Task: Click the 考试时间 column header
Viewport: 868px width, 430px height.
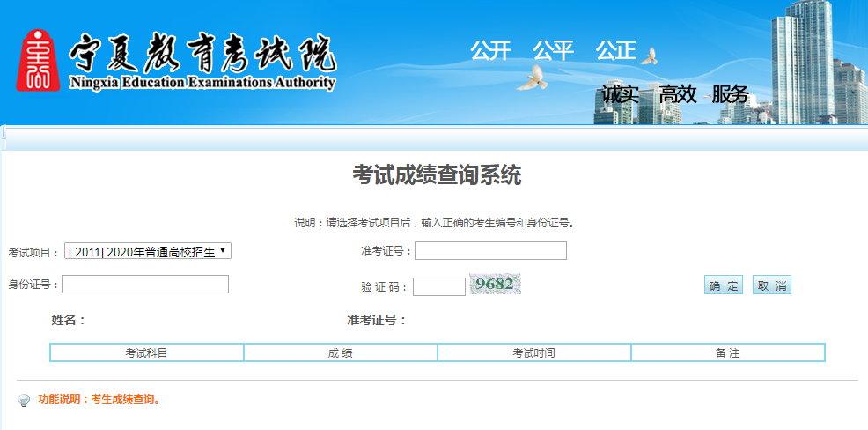Action: pos(533,352)
